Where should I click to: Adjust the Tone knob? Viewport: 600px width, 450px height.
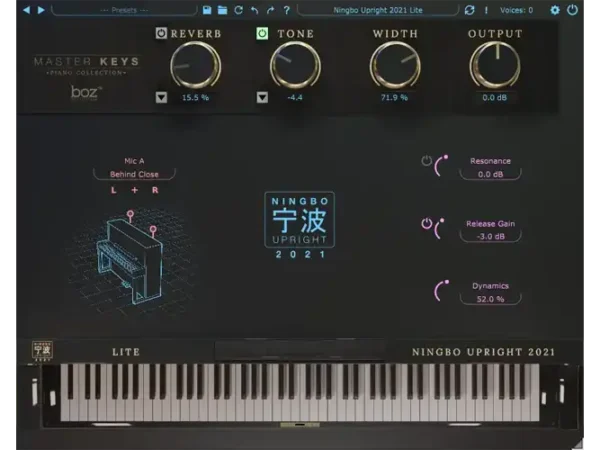click(295, 65)
